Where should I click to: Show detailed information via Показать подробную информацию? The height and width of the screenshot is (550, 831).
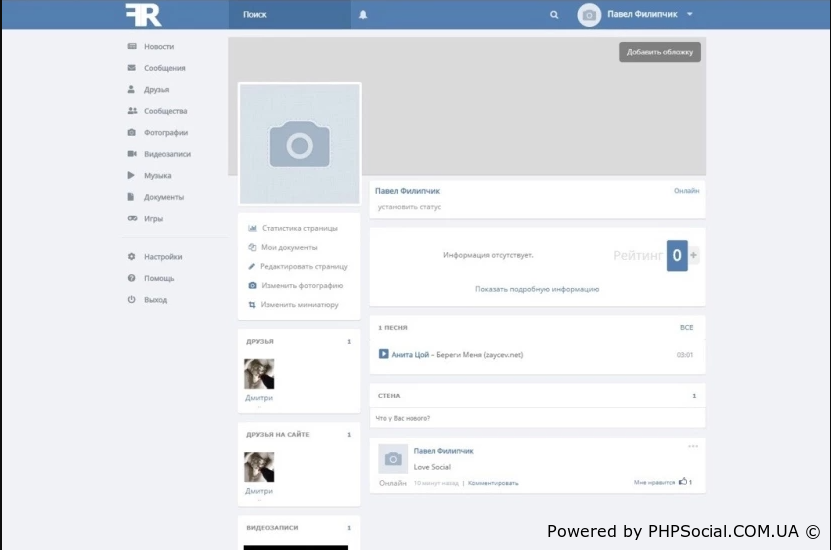tap(537, 289)
